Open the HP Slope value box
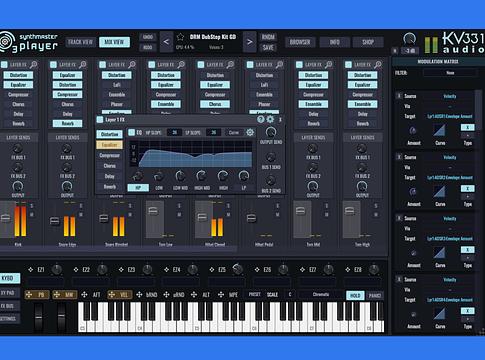 [174, 132]
